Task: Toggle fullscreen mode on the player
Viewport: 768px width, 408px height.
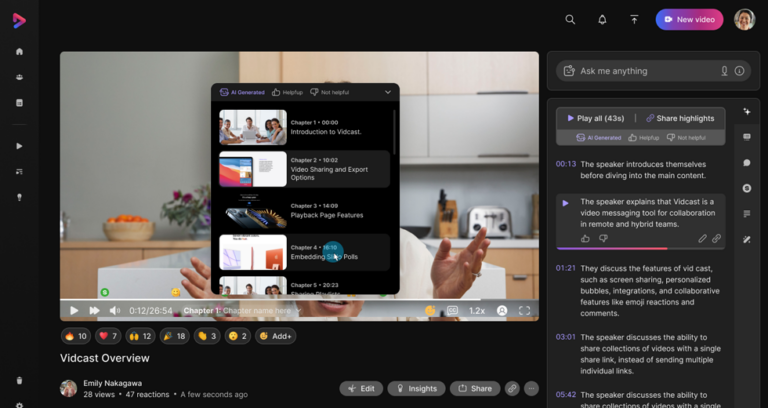Action: (x=524, y=311)
